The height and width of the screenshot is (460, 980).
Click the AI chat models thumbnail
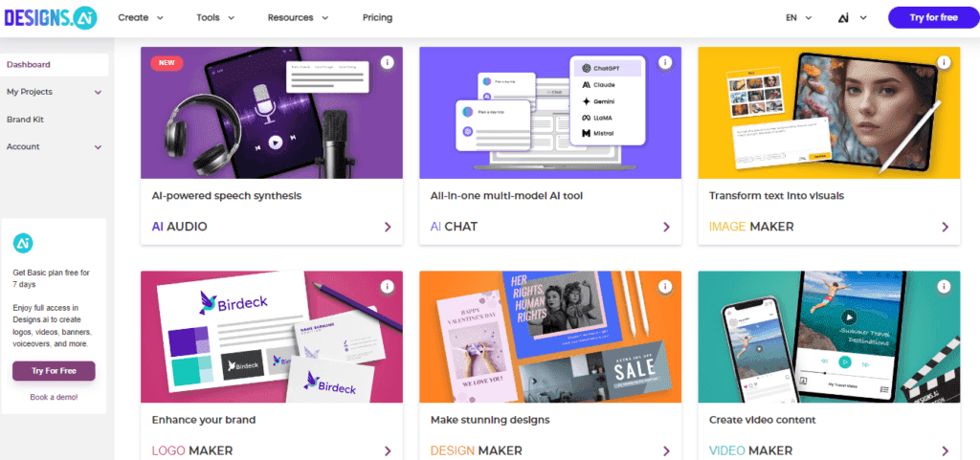550,112
